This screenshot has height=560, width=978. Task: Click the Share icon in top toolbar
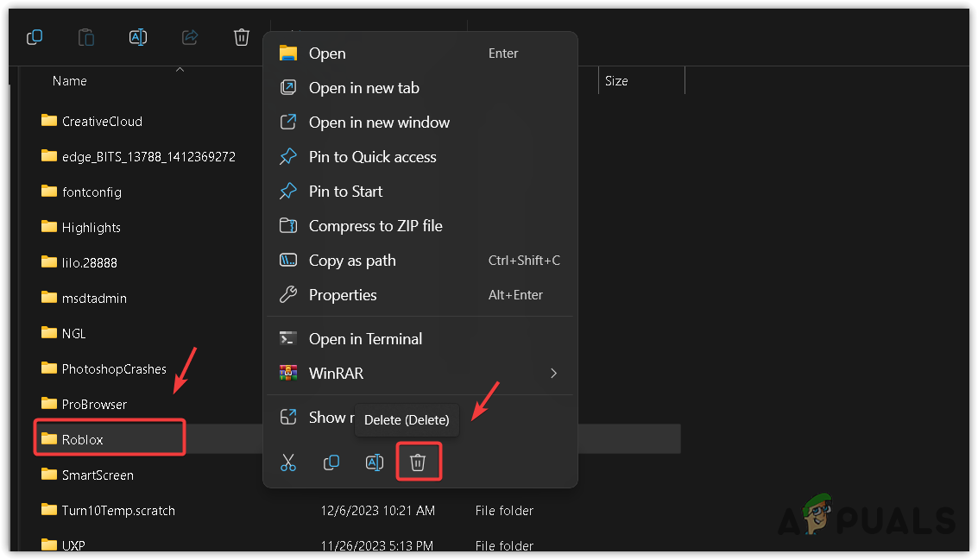pos(190,37)
